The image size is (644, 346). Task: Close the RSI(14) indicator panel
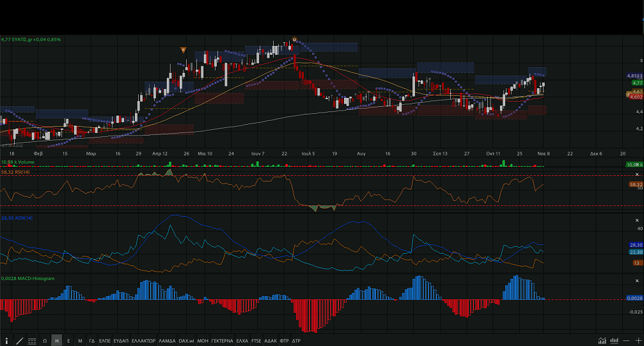coord(636,174)
